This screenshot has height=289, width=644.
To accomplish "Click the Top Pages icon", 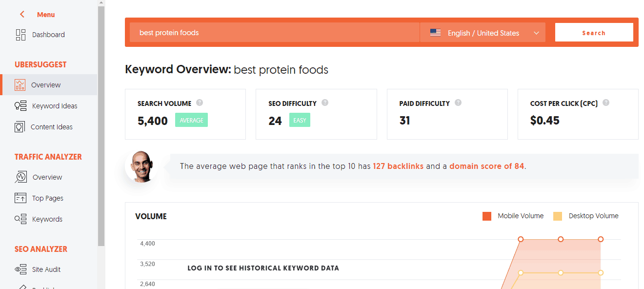I will point(20,198).
